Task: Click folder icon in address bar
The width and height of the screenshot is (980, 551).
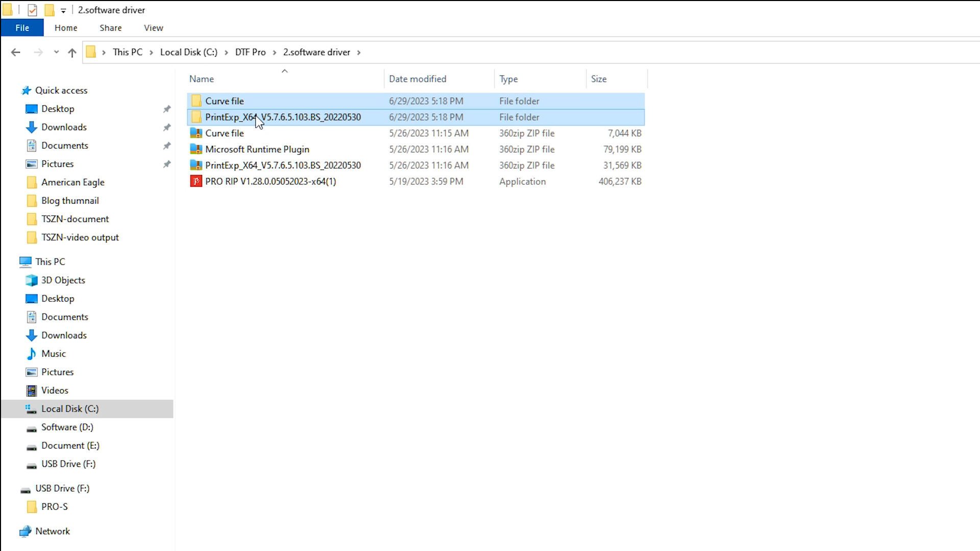Action: (x=91, y=52)
